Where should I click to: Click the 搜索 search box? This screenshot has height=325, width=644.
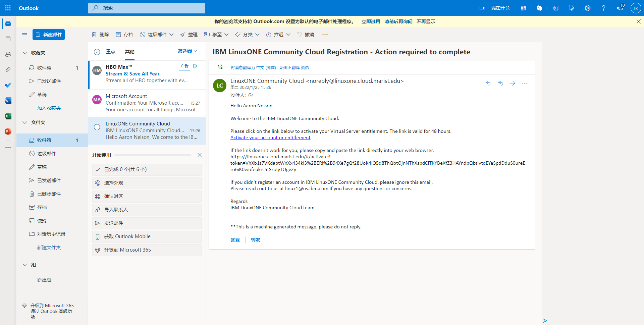coord(147,8)
